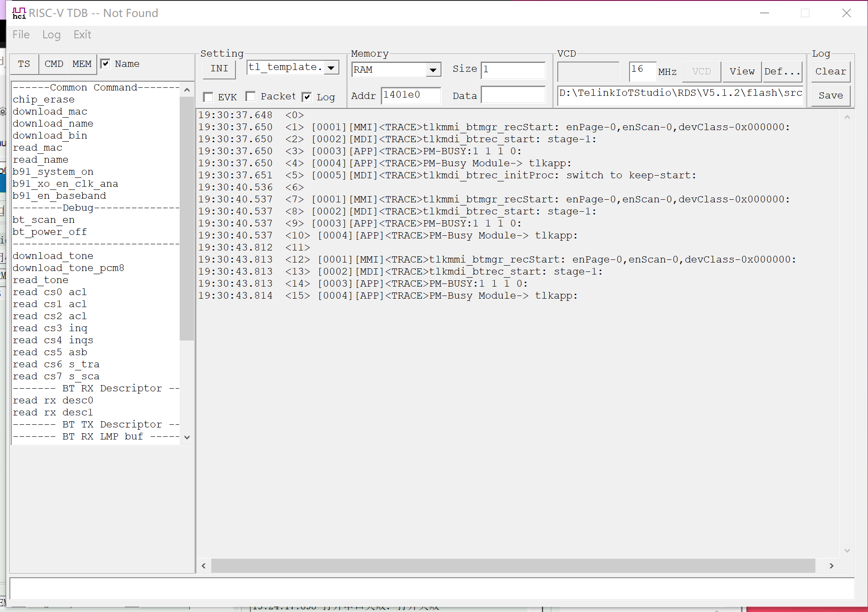Open the Log menu
Viewport: 868px width, 612px height.
tap(51, 35)
